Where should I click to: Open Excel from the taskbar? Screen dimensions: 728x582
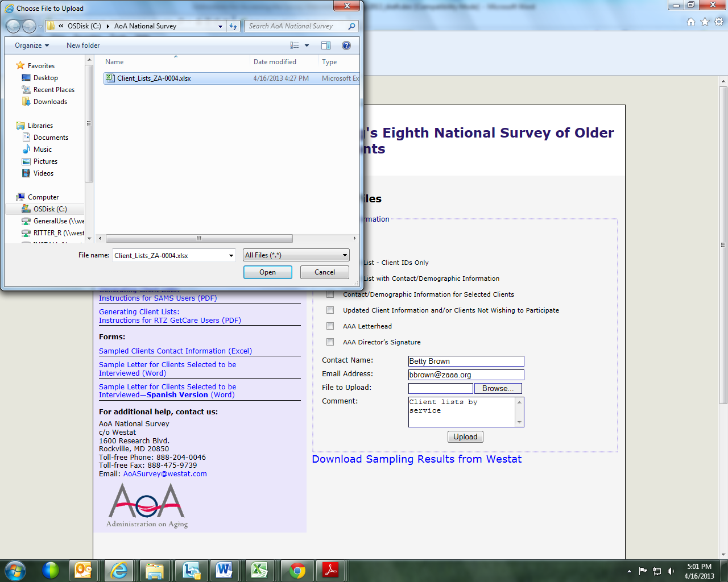pos(259,570)
